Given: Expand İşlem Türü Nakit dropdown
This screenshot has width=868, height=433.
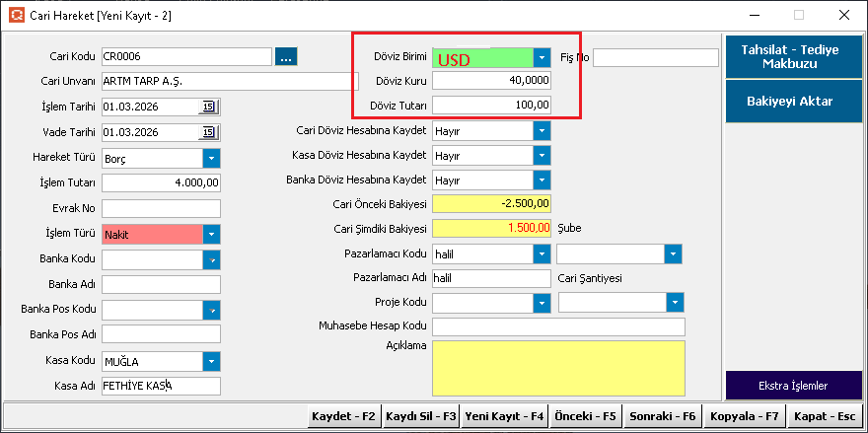Looking at the screenshot, I should (x=211, y=234).
